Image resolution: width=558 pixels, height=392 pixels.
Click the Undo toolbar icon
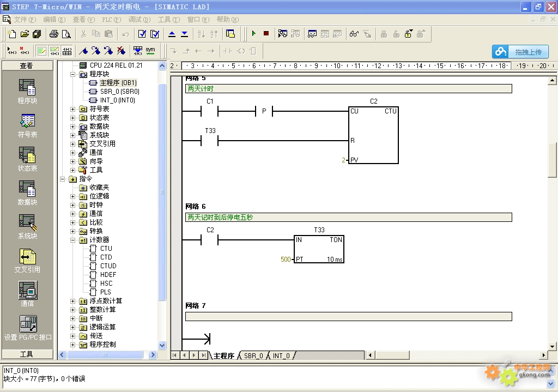(x=125, y=34)
